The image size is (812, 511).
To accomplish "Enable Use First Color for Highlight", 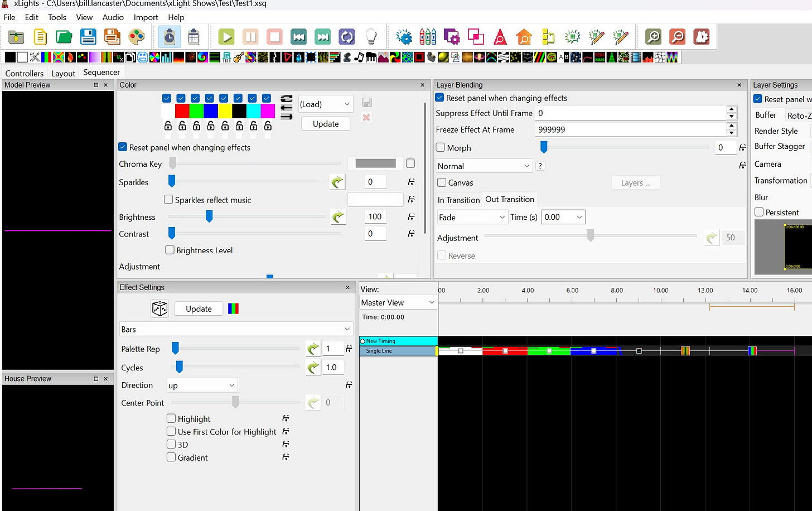I will tap(171, 431).
